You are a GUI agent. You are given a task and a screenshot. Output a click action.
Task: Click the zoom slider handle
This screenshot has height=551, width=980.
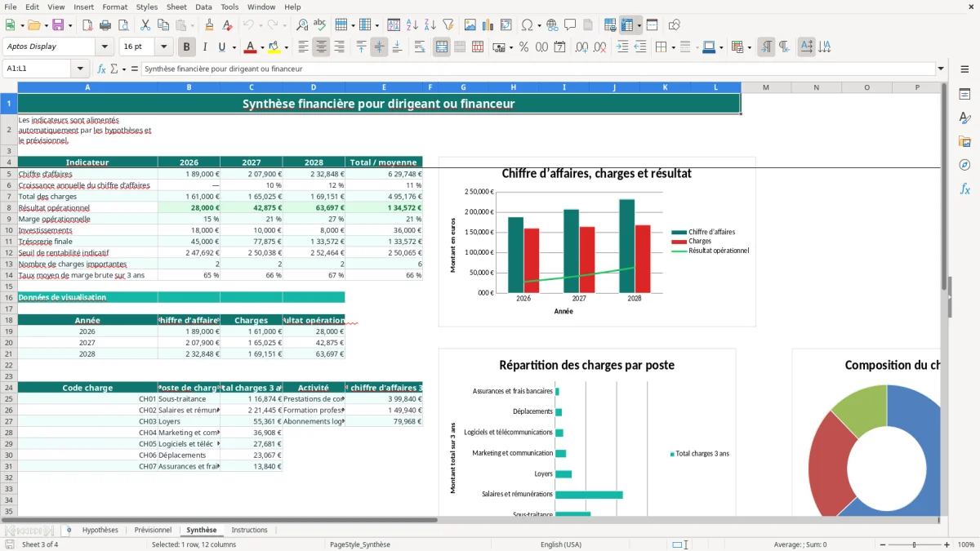[x=914, y=544]
